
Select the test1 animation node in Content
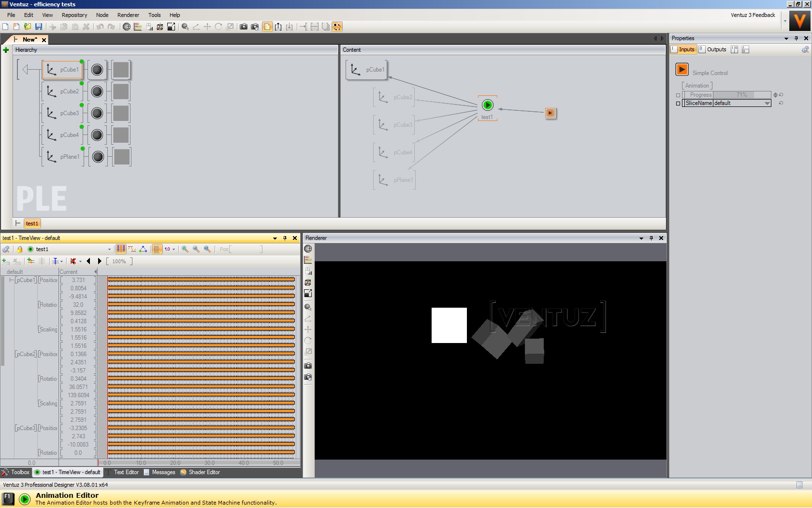pyautogui.click(x=487, y=105)
